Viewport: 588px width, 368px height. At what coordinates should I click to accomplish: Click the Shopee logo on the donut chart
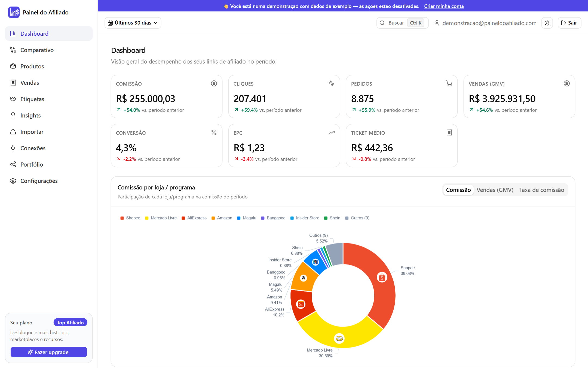(382, 277)
